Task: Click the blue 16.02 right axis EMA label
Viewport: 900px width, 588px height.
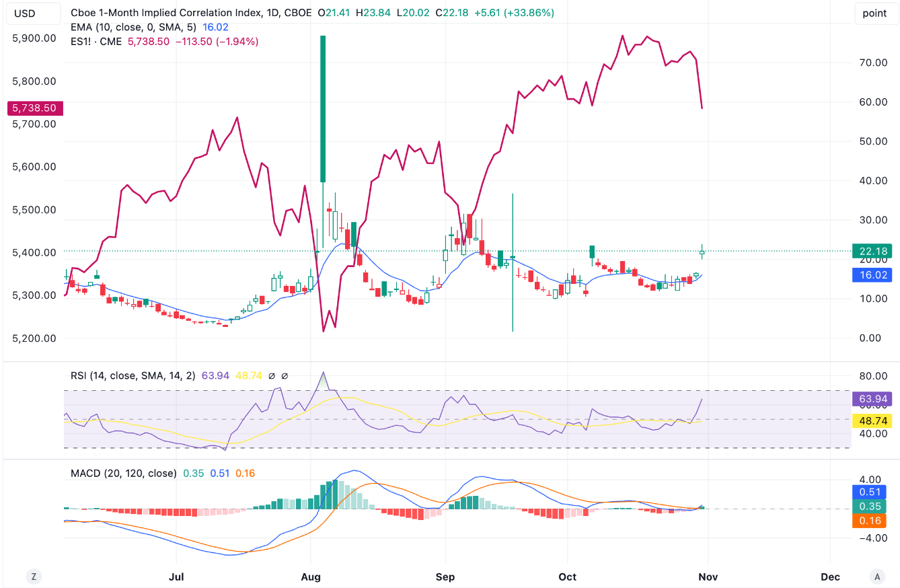Action: pyautogui.click(x=872, y=275)
